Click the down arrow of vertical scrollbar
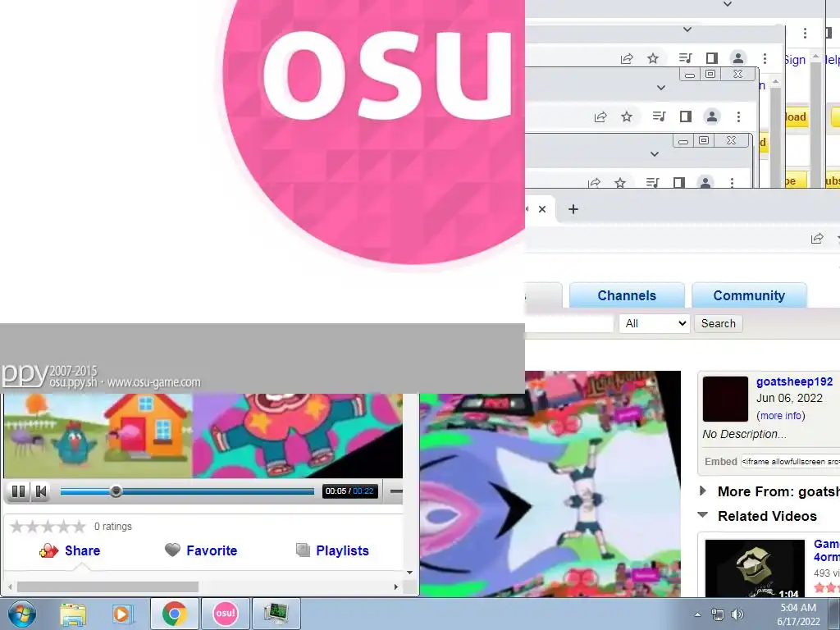840x630 pixels. tap(410, 573)
